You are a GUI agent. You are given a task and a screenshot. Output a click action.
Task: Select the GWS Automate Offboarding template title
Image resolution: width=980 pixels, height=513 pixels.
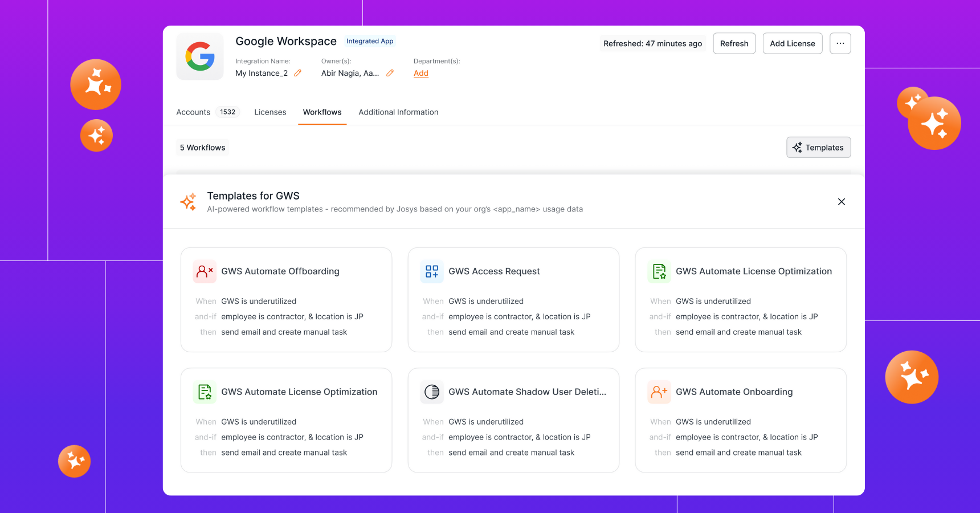(280, 271)
